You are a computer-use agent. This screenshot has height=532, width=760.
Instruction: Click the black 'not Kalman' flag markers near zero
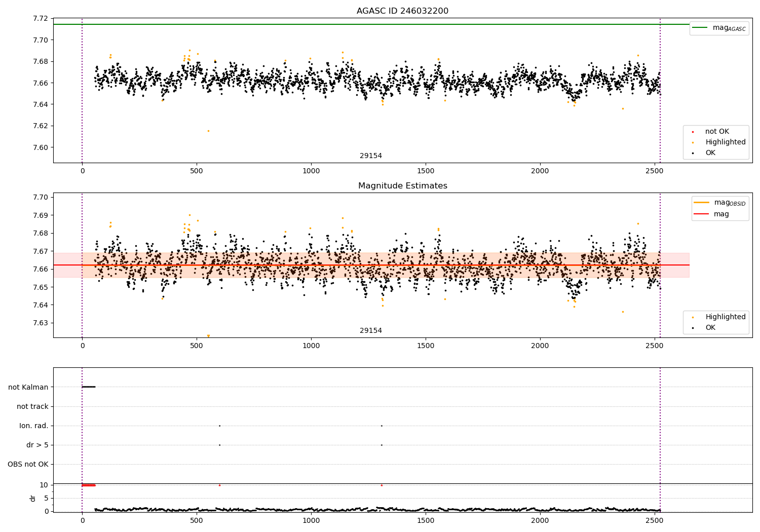tap(89, 387)
